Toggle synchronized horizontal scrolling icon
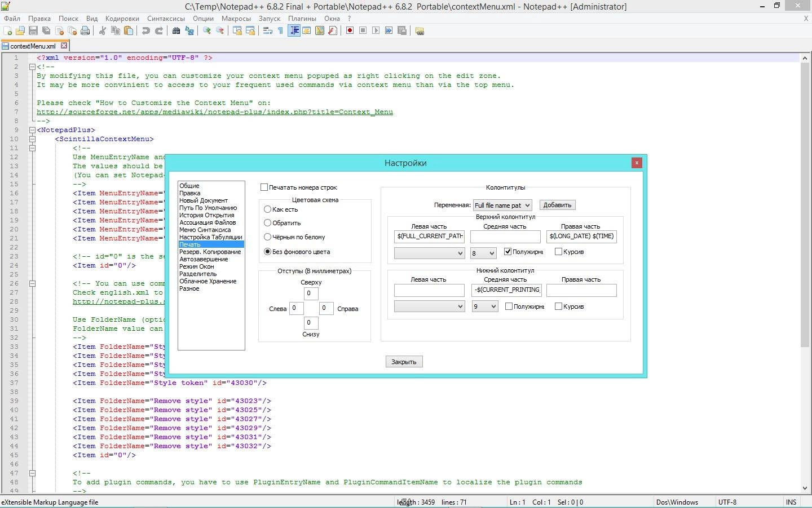This screenshot has height=508, width=812. tap(250, 30)
